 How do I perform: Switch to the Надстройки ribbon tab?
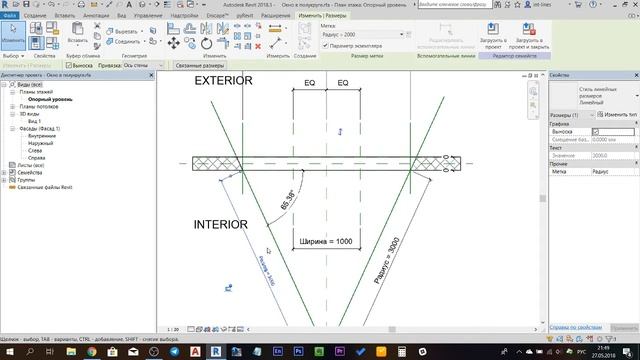coord(184,16)
